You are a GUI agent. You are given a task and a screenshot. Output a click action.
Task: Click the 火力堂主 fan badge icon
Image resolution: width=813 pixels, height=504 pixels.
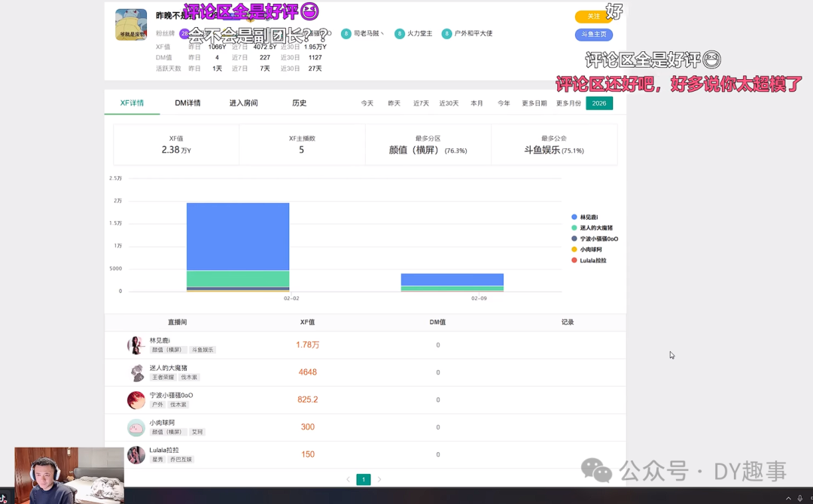coord(399,34)
